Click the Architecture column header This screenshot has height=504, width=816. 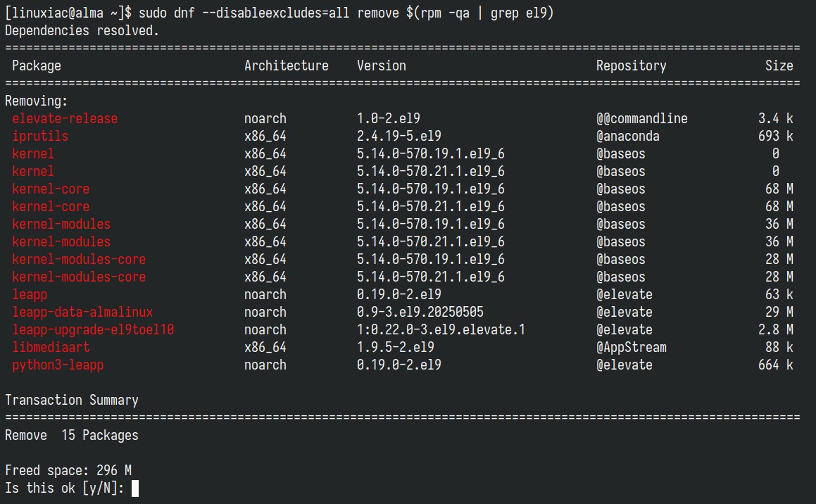[x=287, y=66]
